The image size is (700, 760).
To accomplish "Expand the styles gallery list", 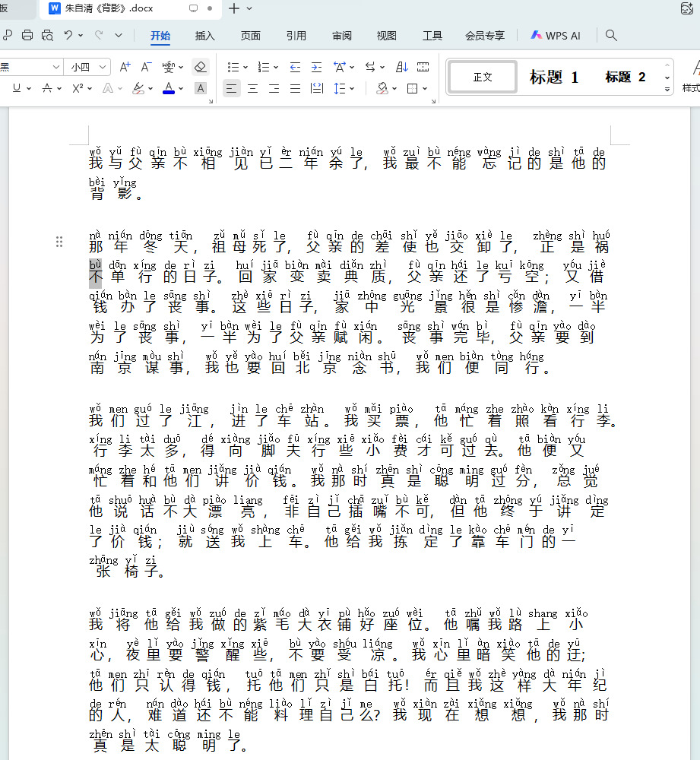I will click(x=667, y=89).
